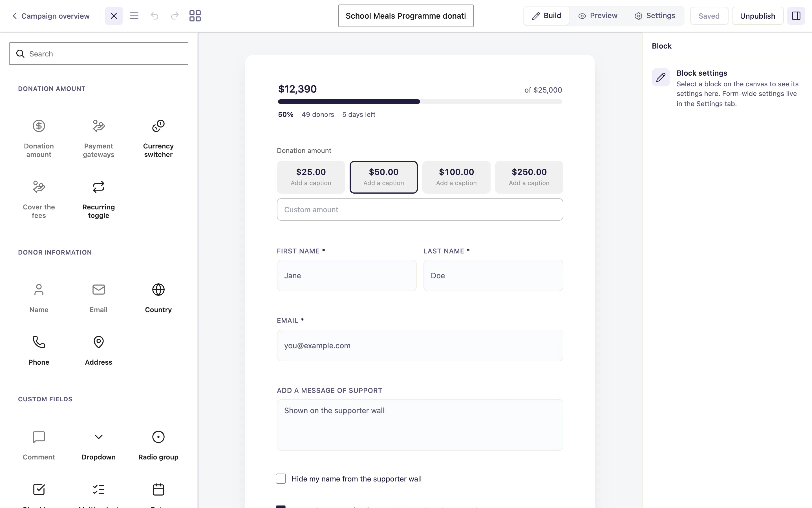Image resolution: width=812 pixels, height=508 pixels.
Task: Click the fundraising goal progress bar
Action: coord(420,102)
